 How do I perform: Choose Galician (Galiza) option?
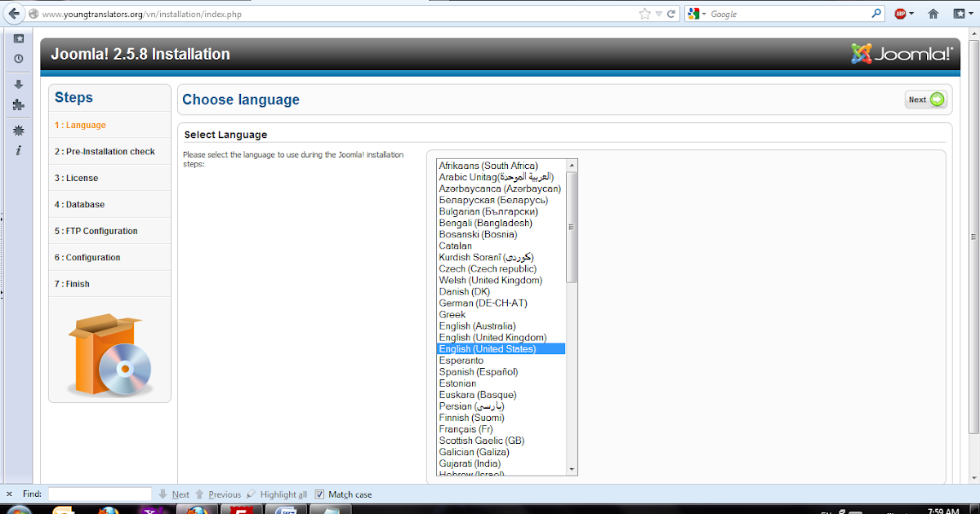pyautogui.click(x=501, y=451)
